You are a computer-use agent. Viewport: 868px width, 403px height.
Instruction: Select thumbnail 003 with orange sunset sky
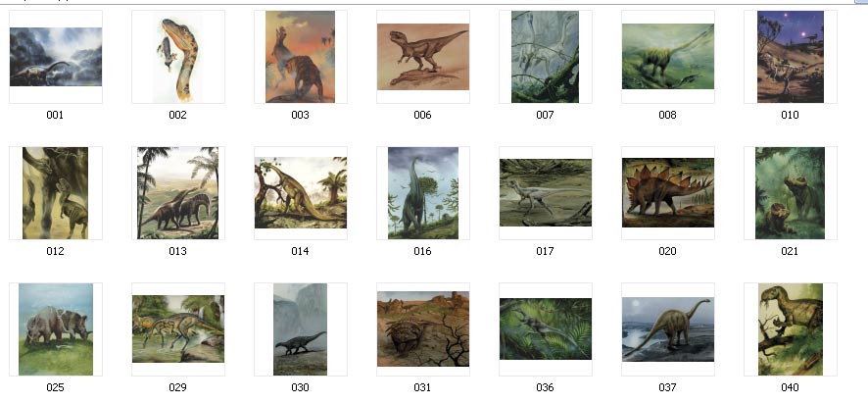tap(300, 57)
